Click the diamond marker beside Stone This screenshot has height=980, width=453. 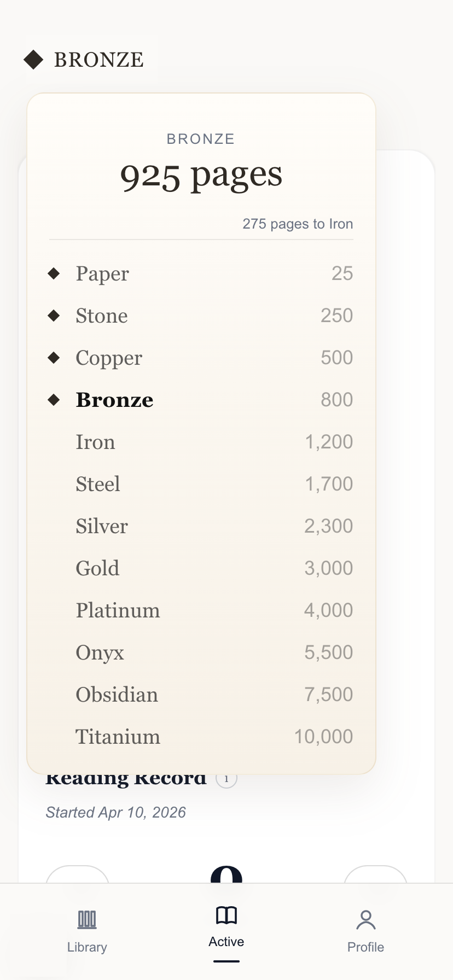click(x=54, y=315)
